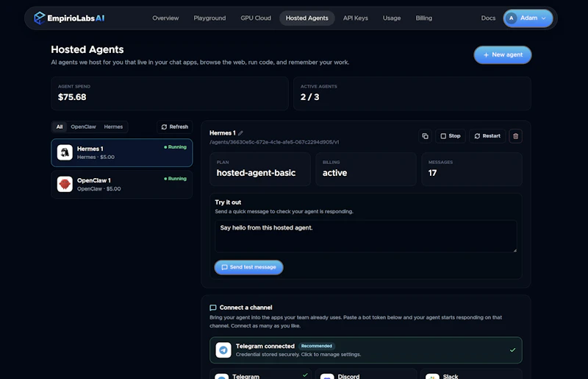View the Usage page
588x379 pixels.
[x=392, y=18]
